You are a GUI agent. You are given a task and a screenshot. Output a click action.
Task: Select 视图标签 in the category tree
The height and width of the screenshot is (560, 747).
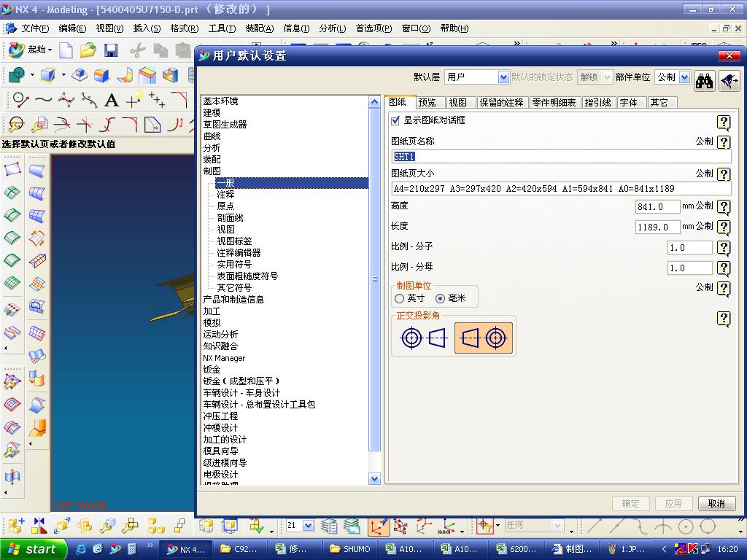(x=234, y=241)
